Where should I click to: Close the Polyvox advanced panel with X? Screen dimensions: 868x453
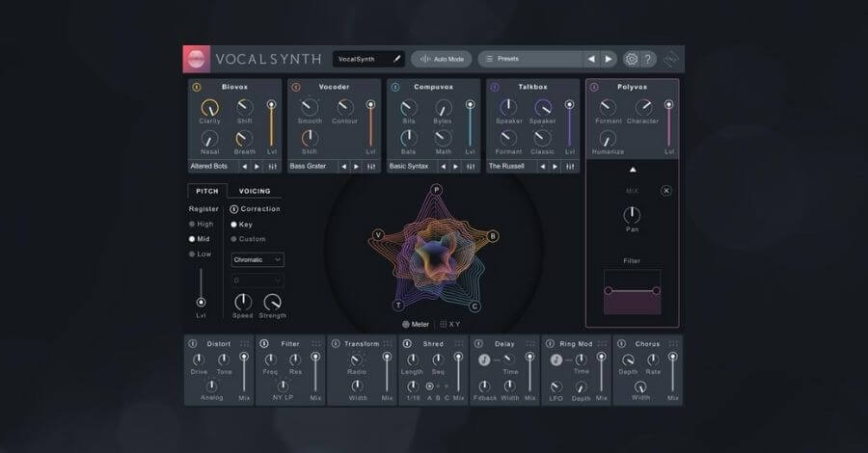click(x=665, y=191)
